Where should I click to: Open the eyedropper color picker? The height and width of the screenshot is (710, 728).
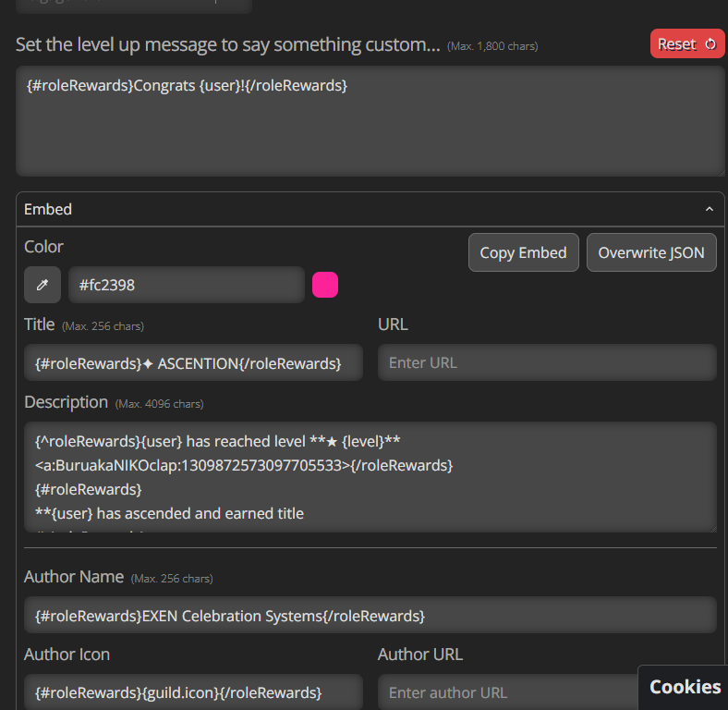point(42,285)
